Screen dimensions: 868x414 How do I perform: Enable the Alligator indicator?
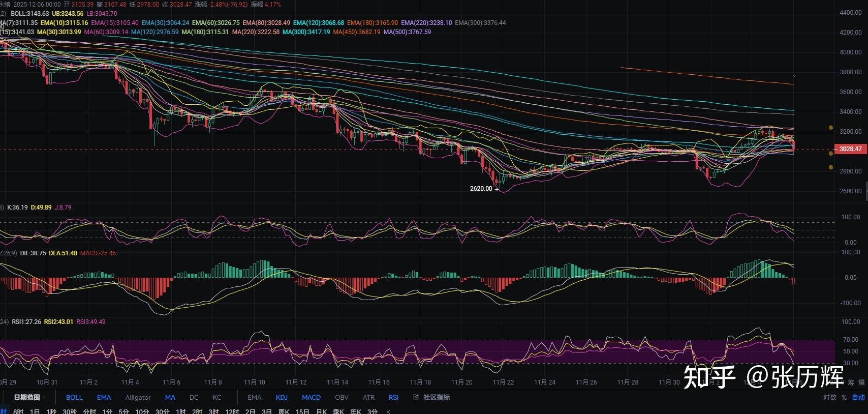point(138,397)
